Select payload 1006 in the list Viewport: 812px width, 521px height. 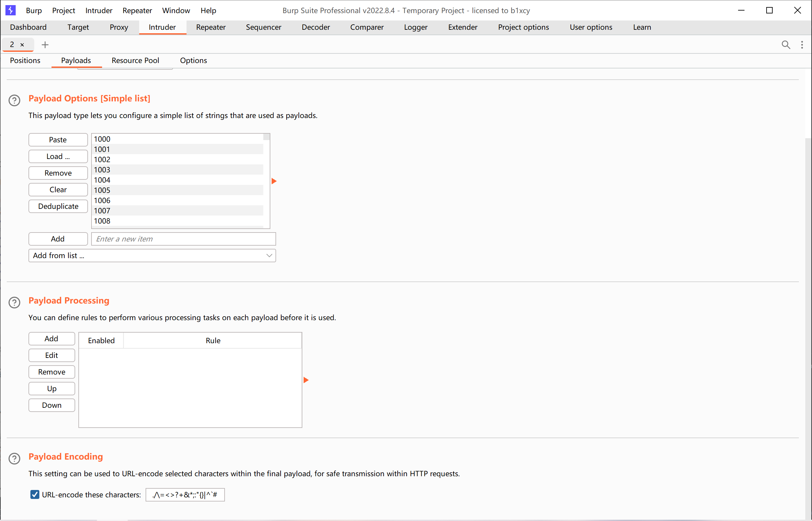[x=178, y=200]
